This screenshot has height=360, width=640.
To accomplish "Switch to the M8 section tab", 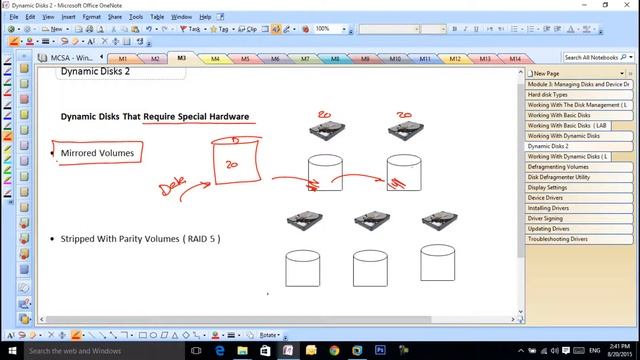I will [x=335, y=59].
